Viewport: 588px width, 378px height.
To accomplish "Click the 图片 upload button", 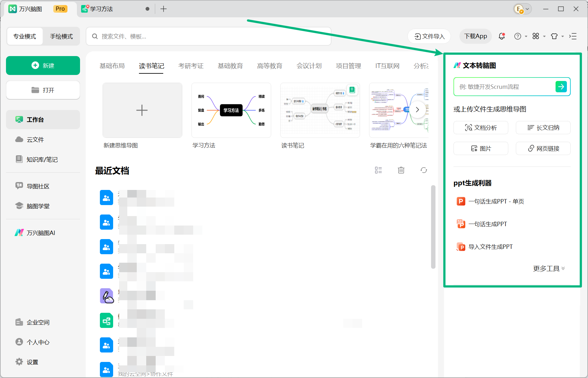I will [x=481, y=148].
